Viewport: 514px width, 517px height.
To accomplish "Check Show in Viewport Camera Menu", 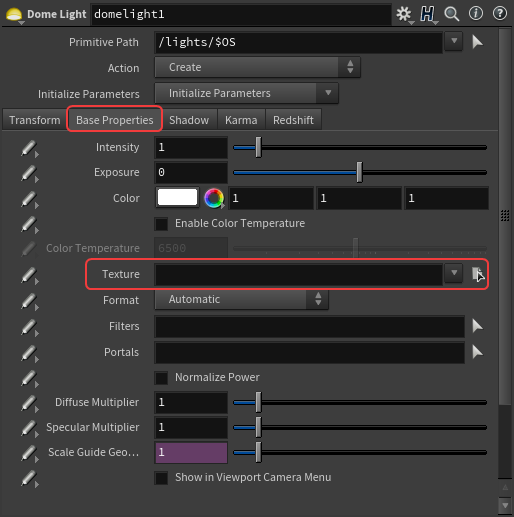I will (x=161, y=478).
